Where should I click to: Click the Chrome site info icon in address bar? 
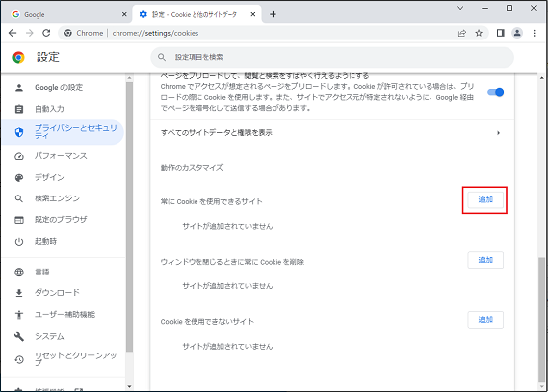[x=68, y=33]
